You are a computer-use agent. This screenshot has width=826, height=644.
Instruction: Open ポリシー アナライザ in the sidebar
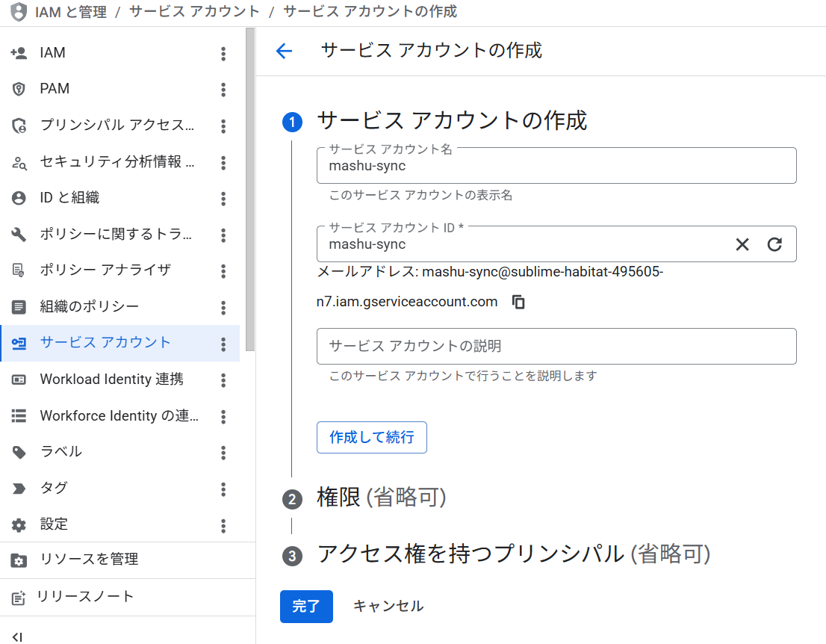[x=119, y=270]
